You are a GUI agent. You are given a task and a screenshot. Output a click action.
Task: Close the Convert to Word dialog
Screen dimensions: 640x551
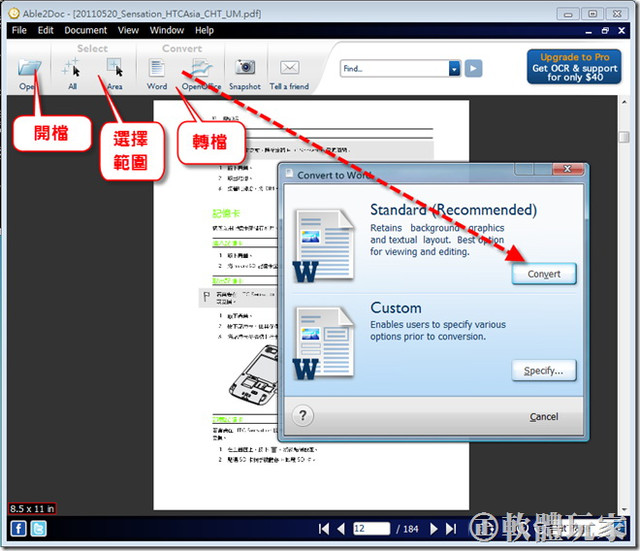pos(567,169)
